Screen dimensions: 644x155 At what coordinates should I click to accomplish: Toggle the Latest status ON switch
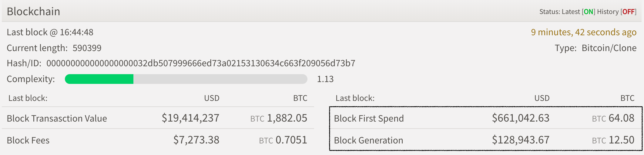pos(589,12)
